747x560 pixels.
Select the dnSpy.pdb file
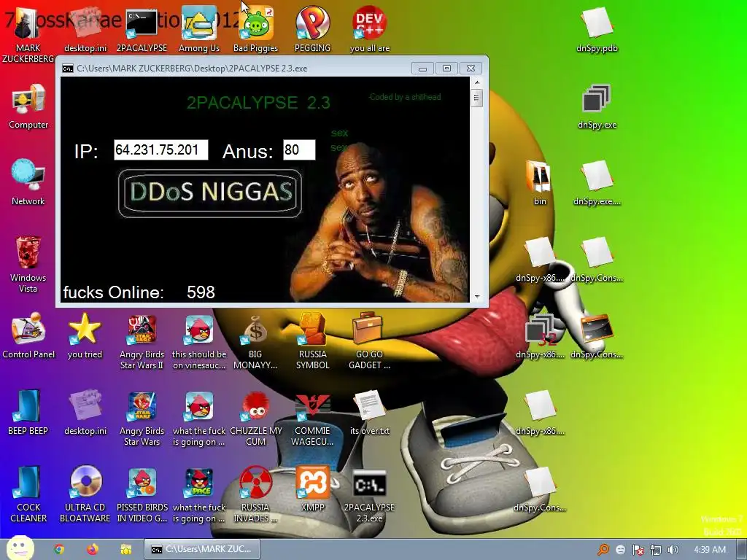tap(597, 23)
